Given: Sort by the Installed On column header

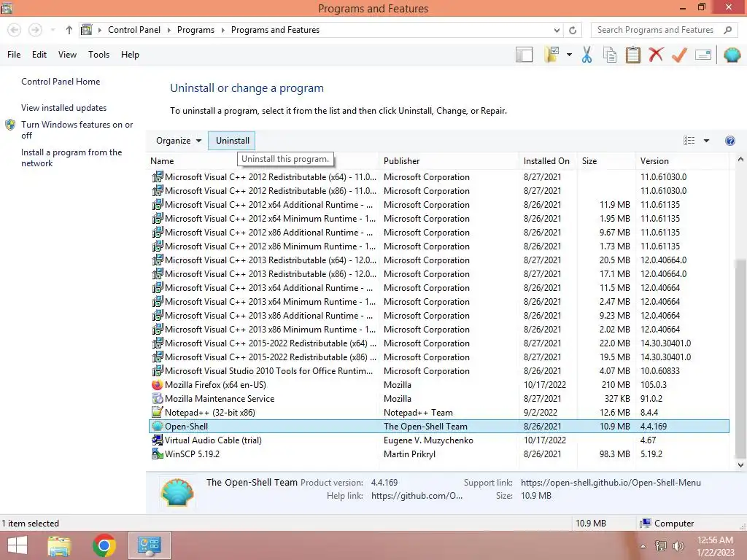Looking at the screenshot, I should (546, 161).
